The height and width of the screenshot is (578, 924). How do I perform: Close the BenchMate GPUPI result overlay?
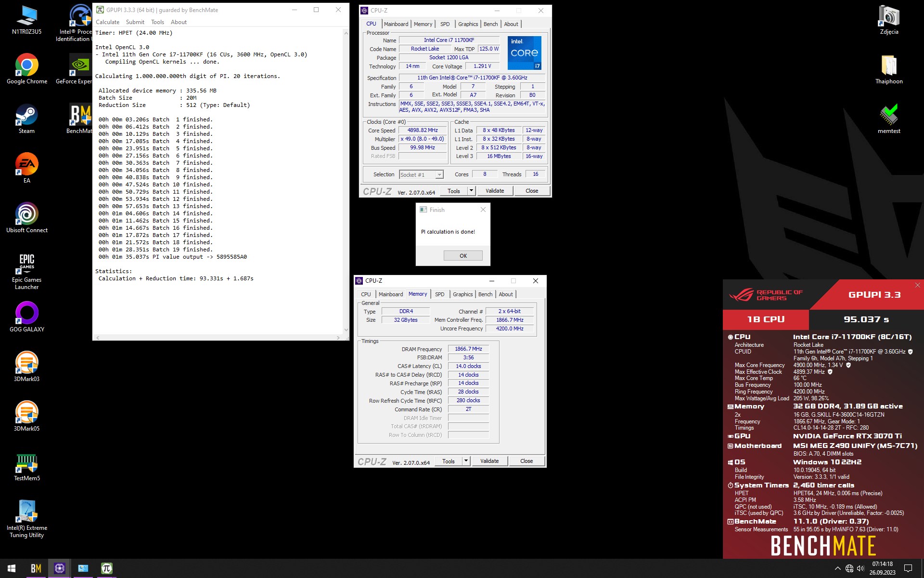[x=917, y=285]
